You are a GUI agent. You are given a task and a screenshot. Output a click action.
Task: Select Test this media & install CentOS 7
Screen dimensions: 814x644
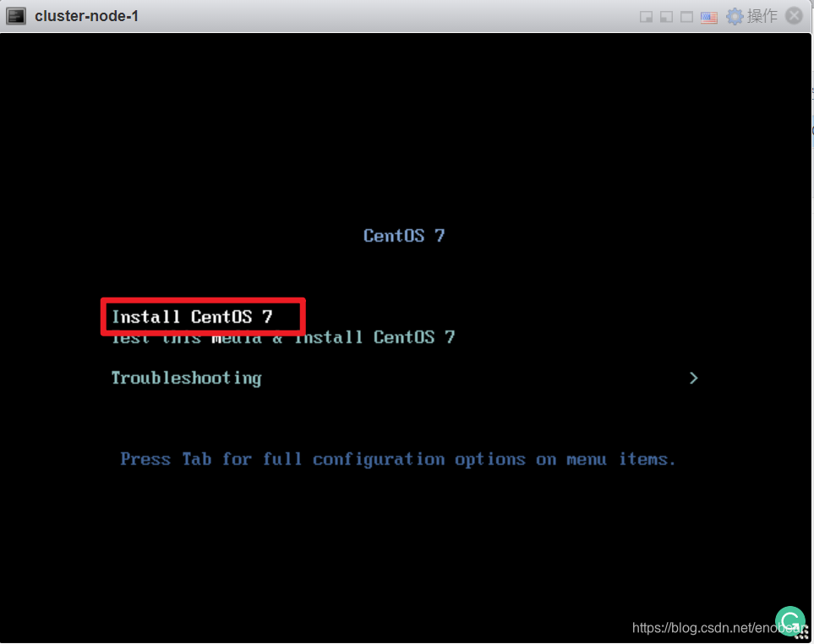pyautogui.click(x=283, y=337)
